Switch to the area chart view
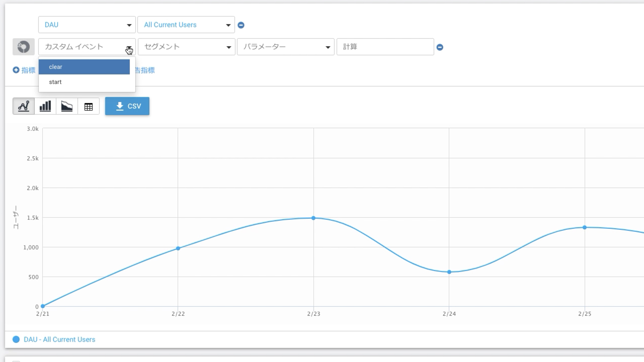644x362 pixels. [67, 106]
